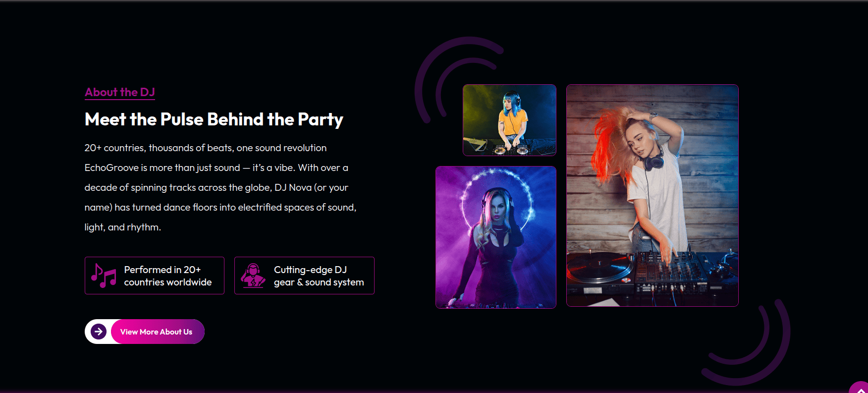Open the blue-haired DJ photo

pos(509,120)
